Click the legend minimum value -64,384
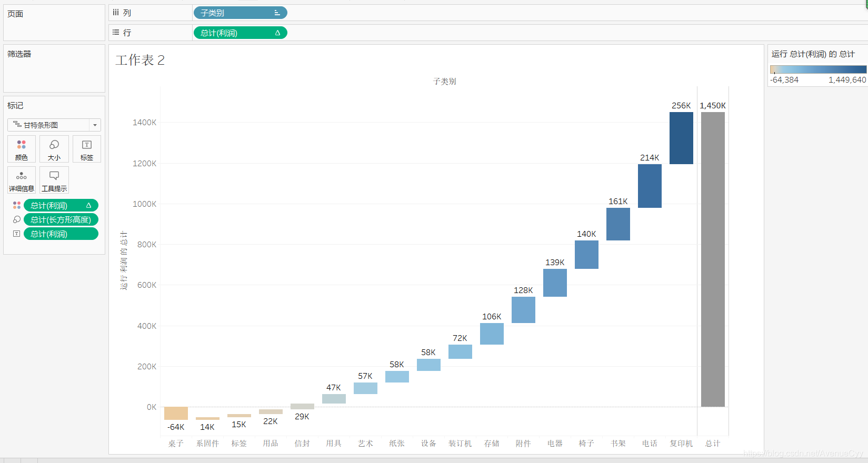The image size is (868, 463). [784, 79]
